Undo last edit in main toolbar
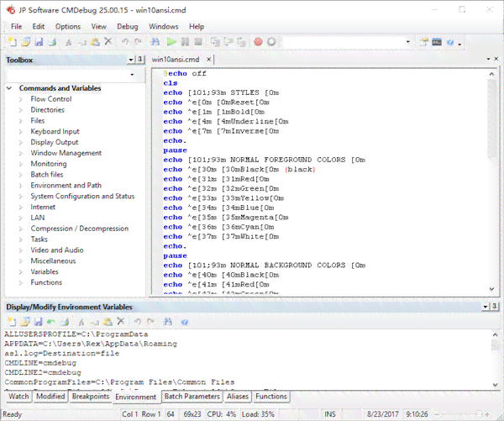 click(x=125, y=42)
